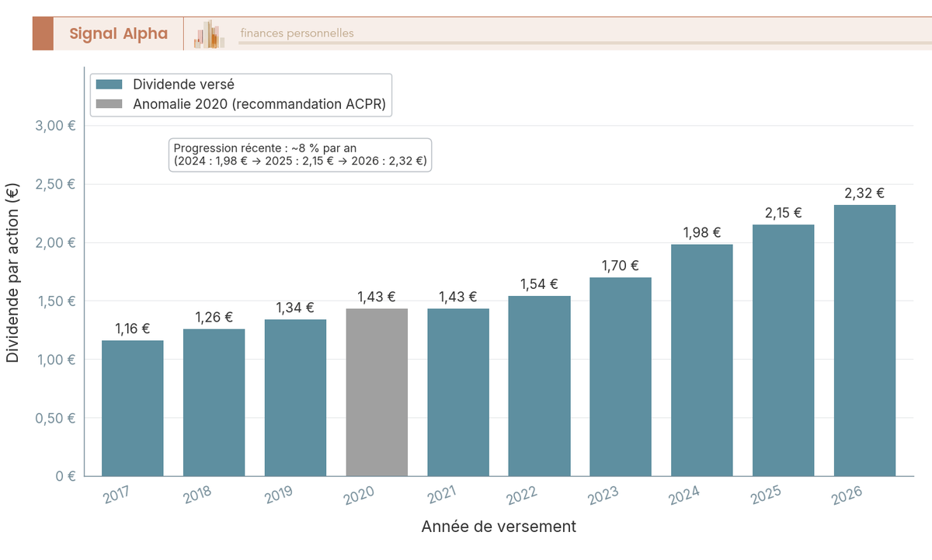
Task: Click the grey 'Anomalie 2020' legend swatch
Action: tap(109, 104)
